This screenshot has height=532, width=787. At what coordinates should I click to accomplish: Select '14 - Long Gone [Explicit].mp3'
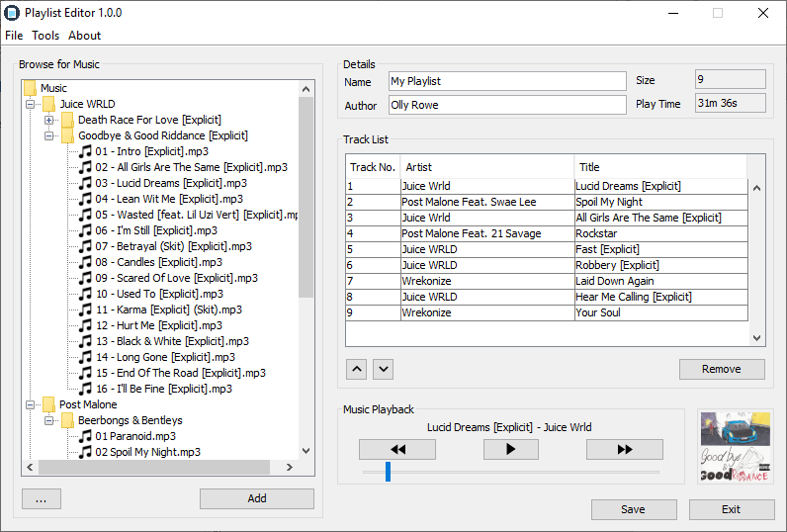pyautogui.click(x=166, y=357)
